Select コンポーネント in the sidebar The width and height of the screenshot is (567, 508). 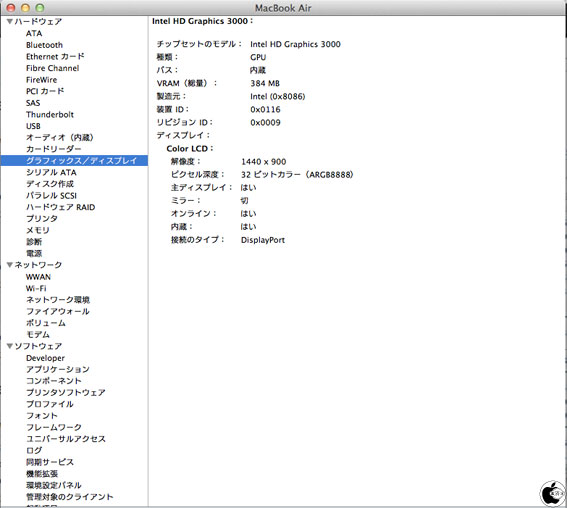(x=54, y=381)
